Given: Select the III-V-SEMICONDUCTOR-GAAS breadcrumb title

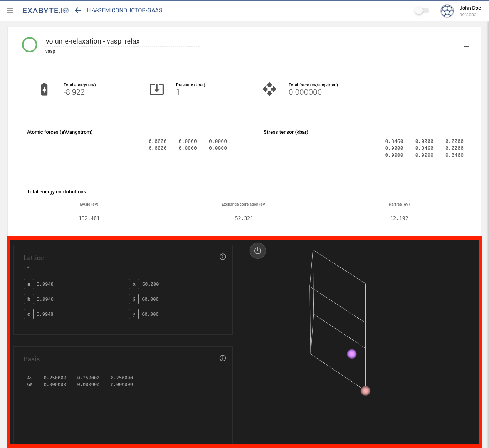Looking at the screenshot, I should 124,10.
